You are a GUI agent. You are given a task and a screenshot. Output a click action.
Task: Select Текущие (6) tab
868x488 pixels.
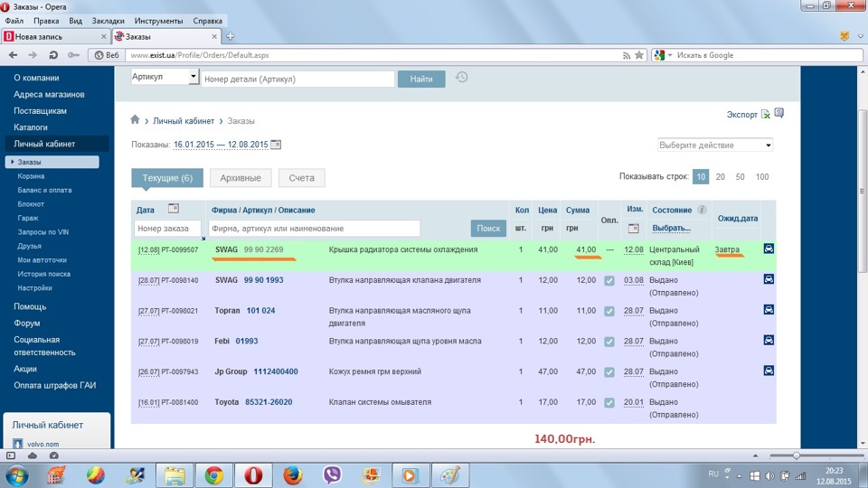(x=167, y=178)
